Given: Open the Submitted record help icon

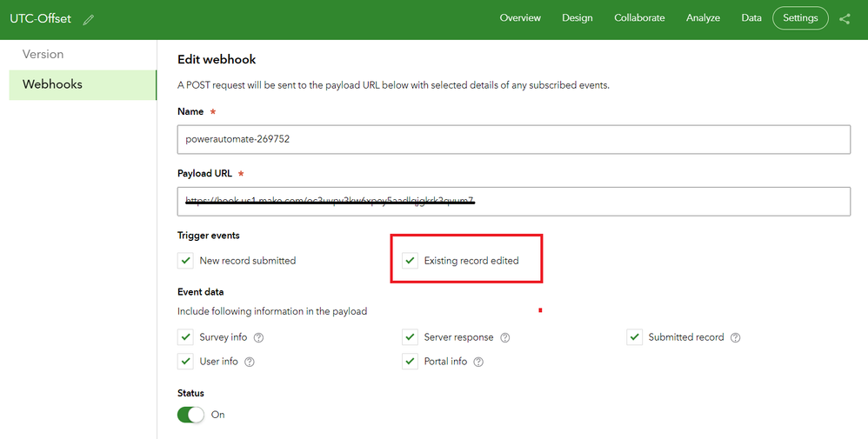Looking at the screenshot, I should [736, 337].
